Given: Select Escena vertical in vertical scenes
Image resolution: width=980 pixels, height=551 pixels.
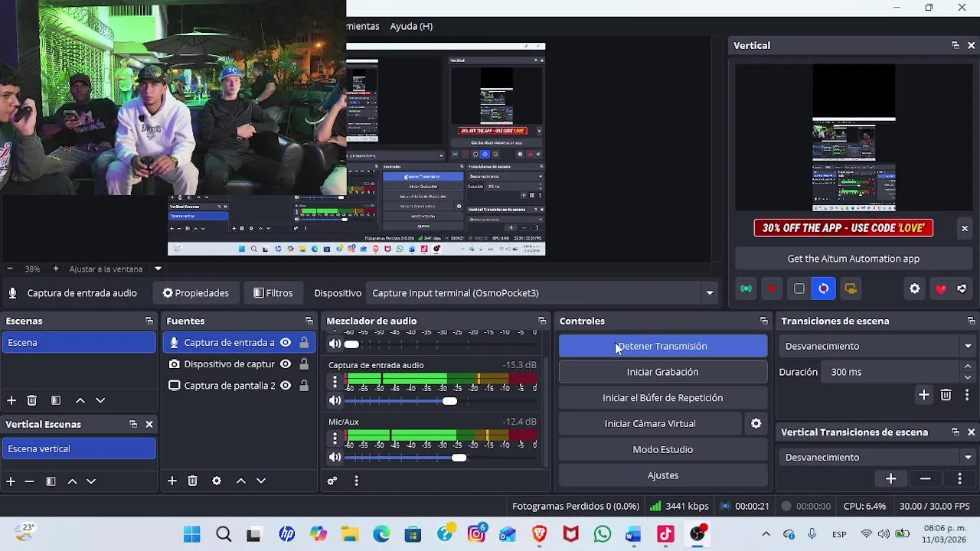Looking at the screenshot, I should [79, 449].
